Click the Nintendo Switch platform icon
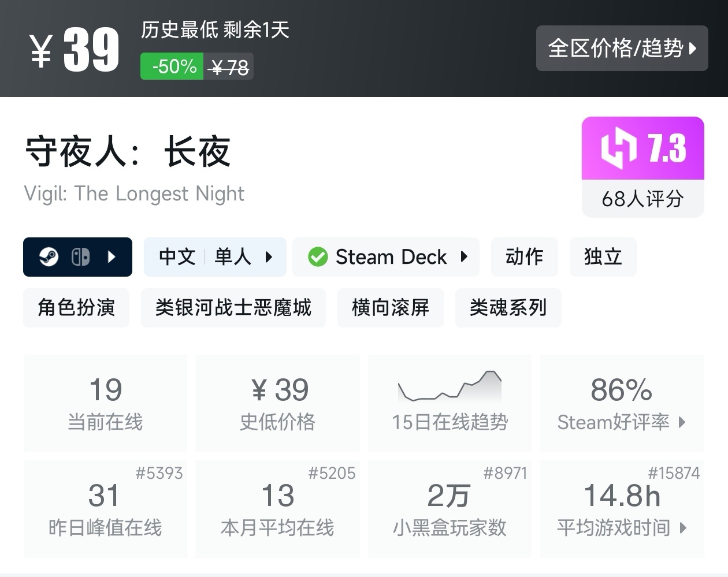This screenshot has height=577, width=728. coord(80,257)
